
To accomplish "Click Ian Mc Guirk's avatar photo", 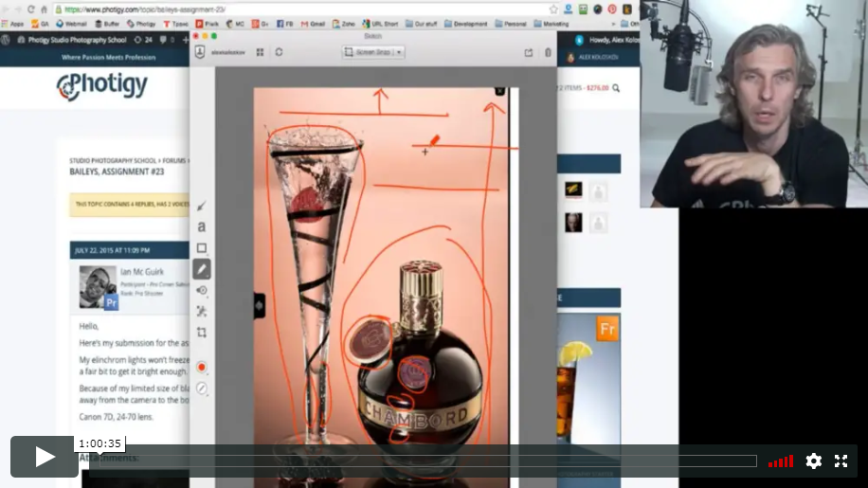I will coord(98,286).
